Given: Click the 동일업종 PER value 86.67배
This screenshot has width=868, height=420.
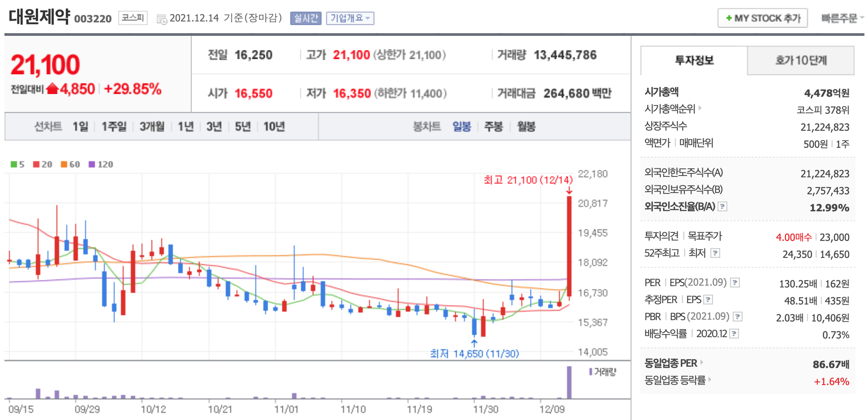Looking at the screenshot, I should (831, 364).
